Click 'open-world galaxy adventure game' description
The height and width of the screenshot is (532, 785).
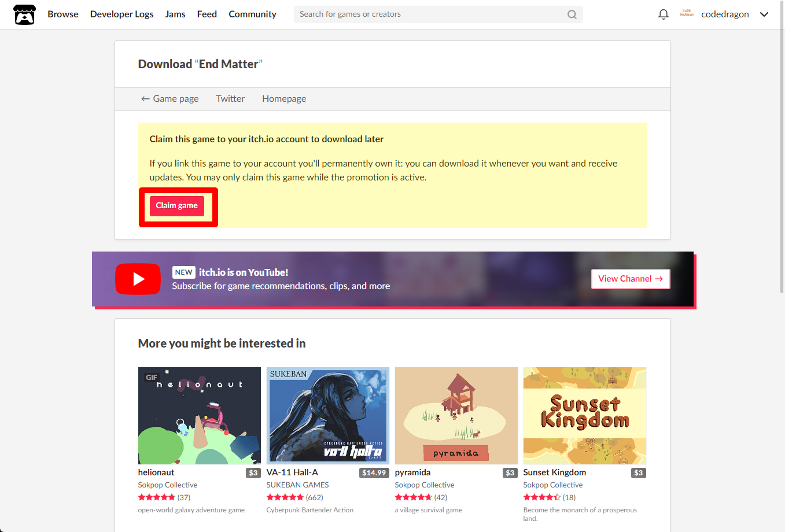(191, 510)
